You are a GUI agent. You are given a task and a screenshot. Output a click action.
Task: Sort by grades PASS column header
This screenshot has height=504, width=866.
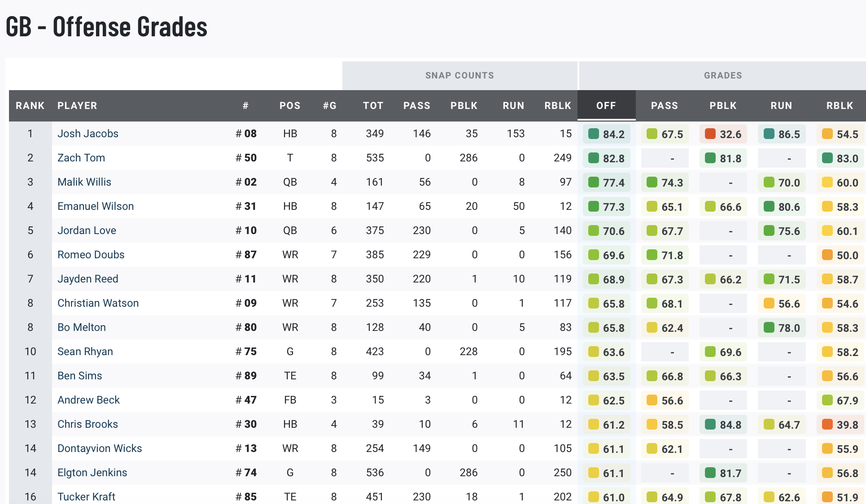(665, 106)
